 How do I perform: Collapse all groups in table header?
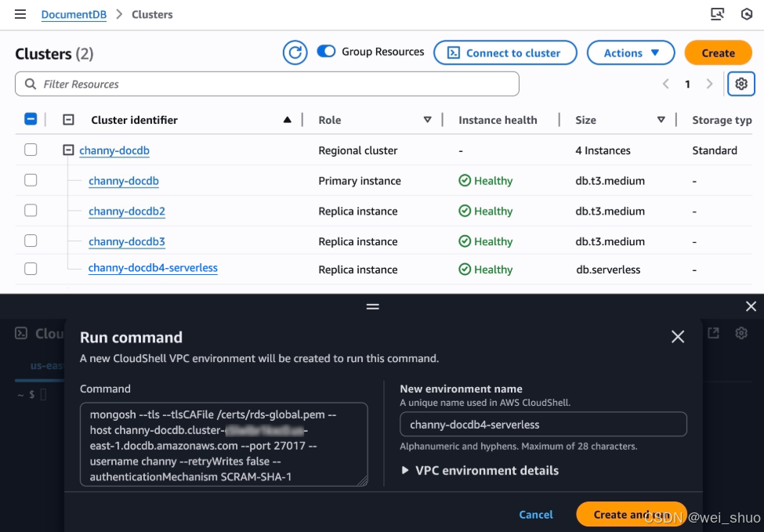coord(68,119)
